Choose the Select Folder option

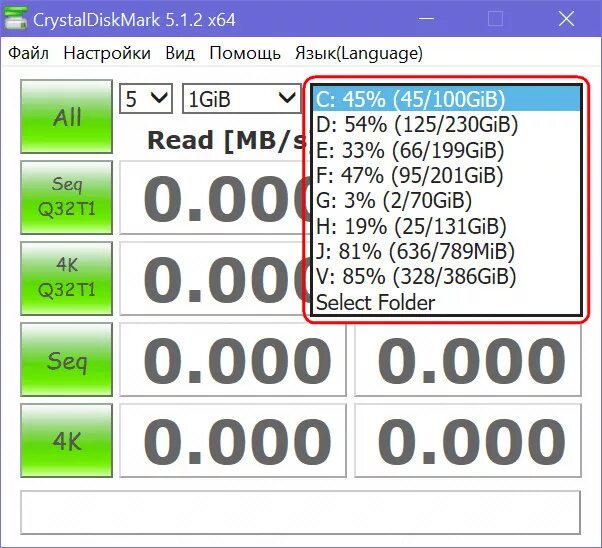tap(447, 302)
